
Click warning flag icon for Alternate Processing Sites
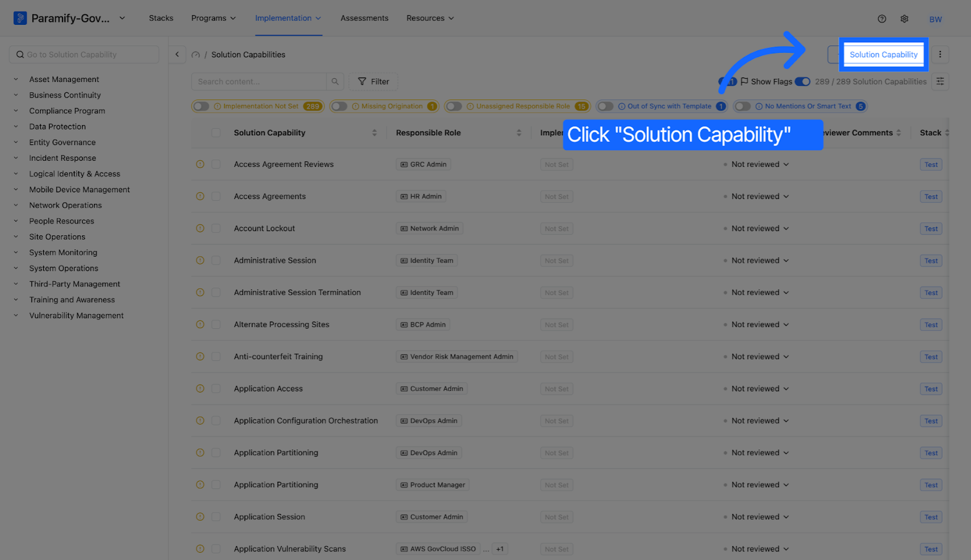[200, 325]
